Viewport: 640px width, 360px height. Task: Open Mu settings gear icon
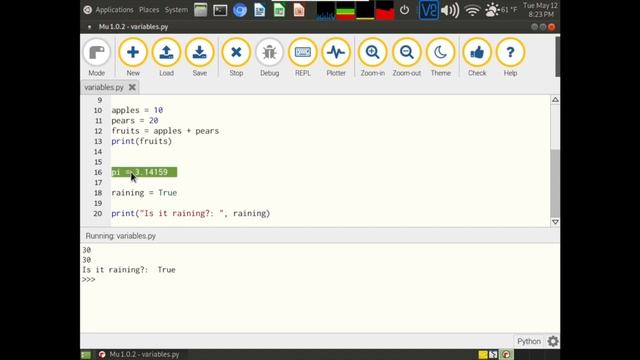(x=553, y=341)
